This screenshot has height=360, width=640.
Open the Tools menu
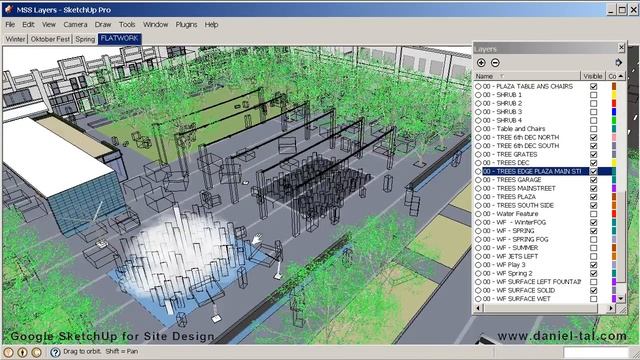[x=127, y=24]
